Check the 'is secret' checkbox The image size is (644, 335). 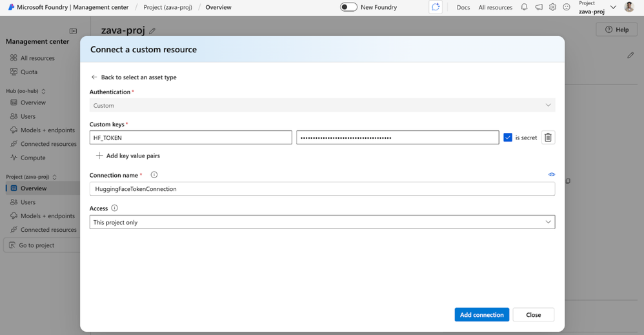click(508, 137)
